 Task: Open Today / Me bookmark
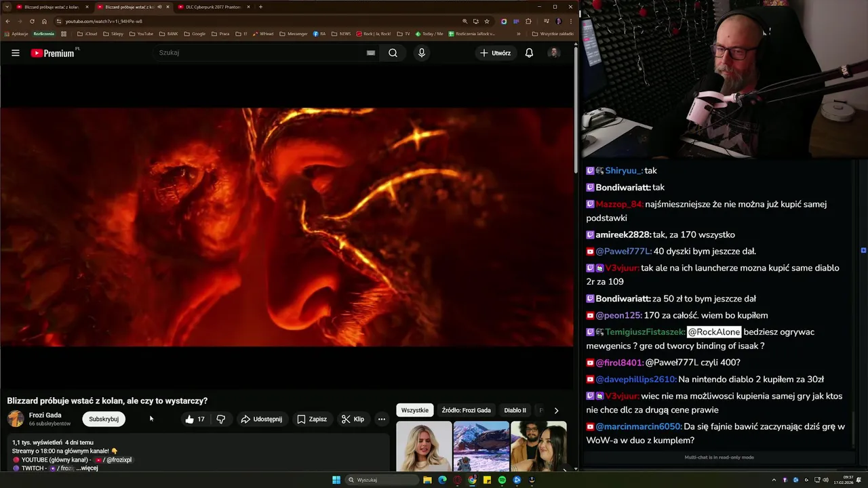pos(429,33)
